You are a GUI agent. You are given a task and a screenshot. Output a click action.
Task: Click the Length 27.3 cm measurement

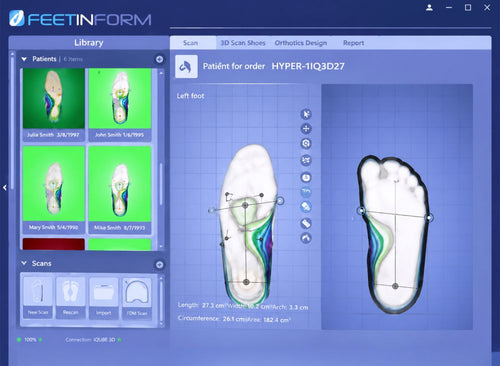(201, 305)
